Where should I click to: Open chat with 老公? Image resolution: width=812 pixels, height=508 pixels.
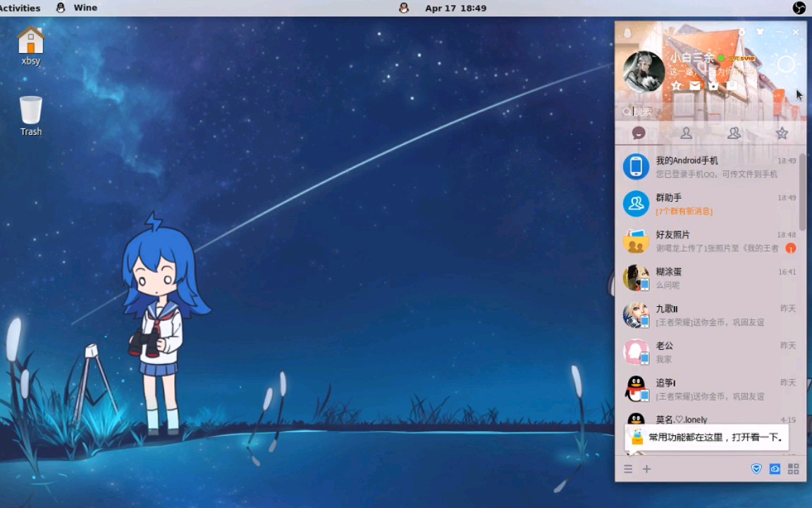coord(708,352)
